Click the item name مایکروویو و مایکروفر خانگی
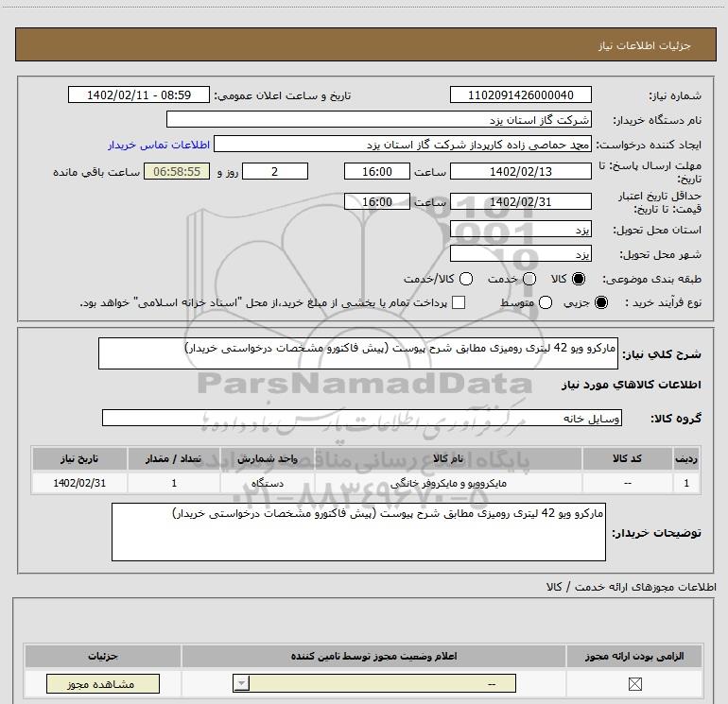This screenshot has height=704, width=728. pos(448,483)
